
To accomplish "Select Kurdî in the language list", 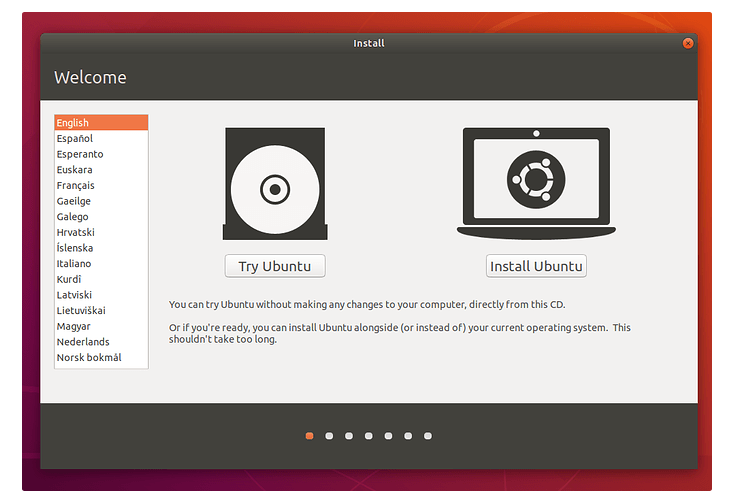I will point(101,279).
